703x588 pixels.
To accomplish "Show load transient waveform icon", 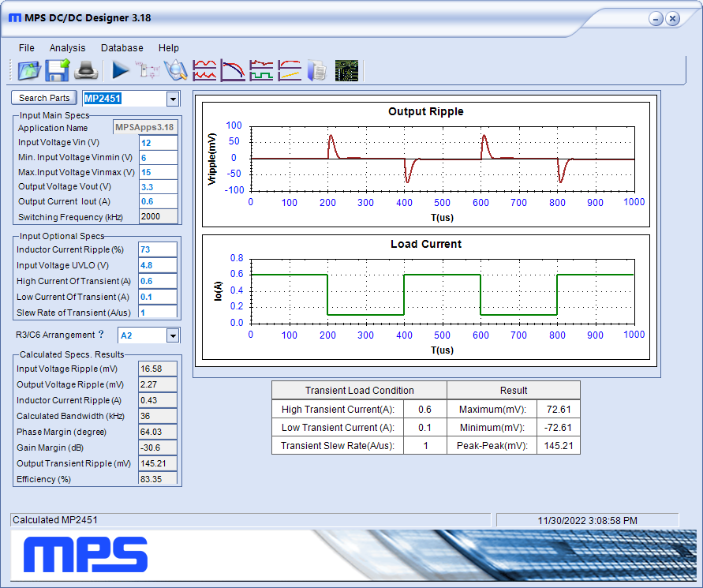I will pyautogui.click(x=261, y=70).
